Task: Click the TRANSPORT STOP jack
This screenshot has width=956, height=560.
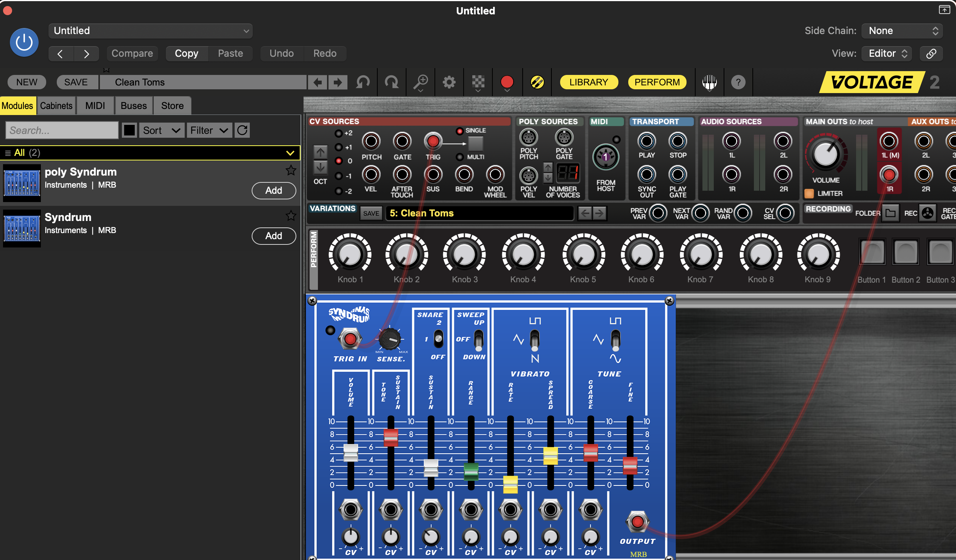Action: coord(678,142)
